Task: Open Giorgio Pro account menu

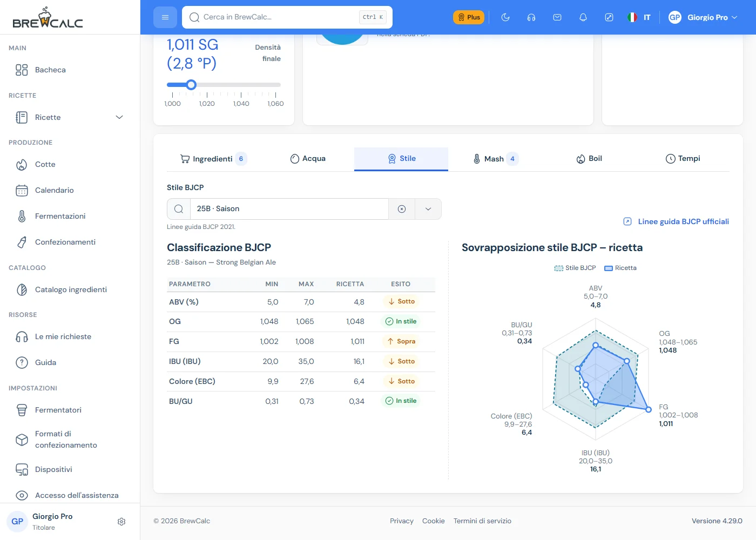Action: point(703,17)
